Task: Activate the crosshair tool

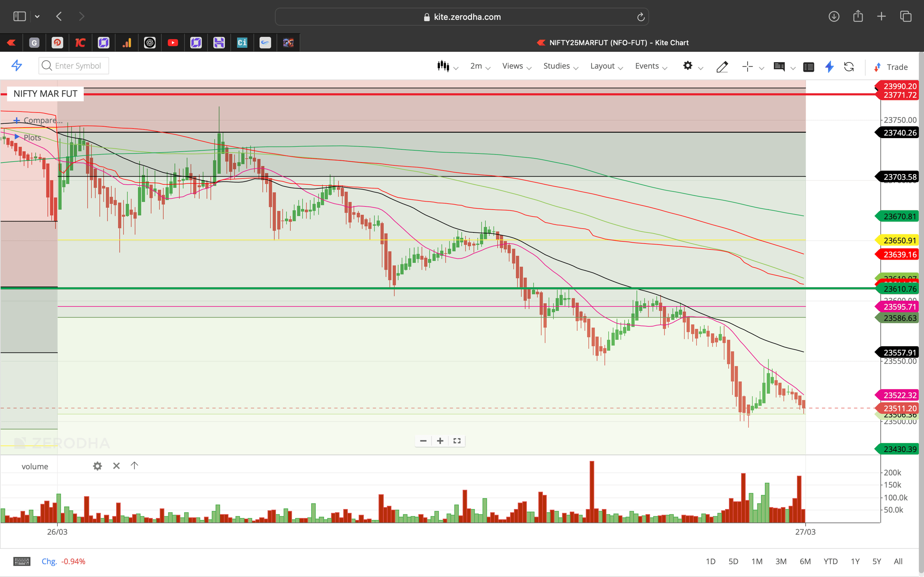Action: click(747, 66)
